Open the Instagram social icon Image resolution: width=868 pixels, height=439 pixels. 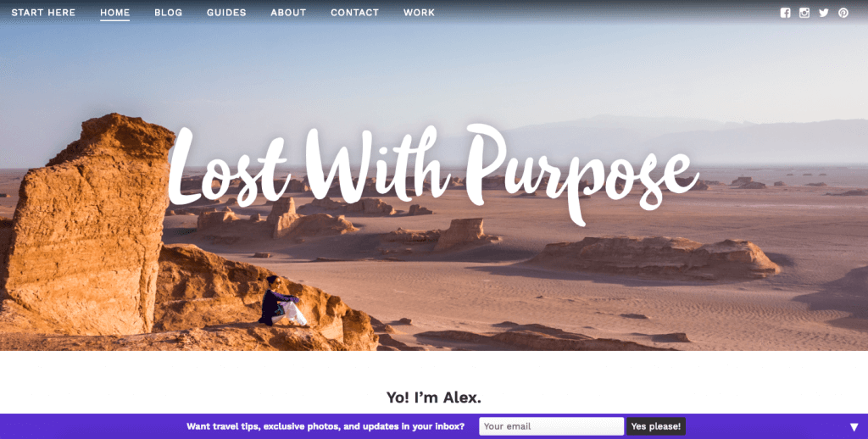point(804,13)
